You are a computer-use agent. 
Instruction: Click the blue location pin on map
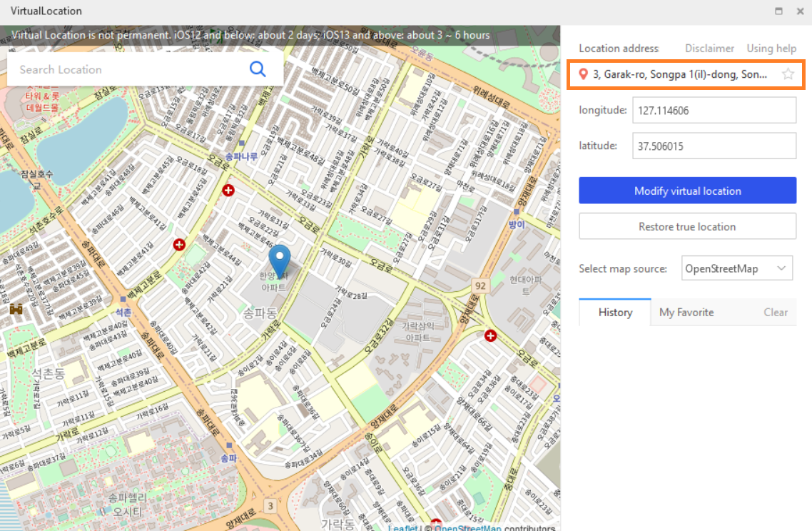(279, 260)
